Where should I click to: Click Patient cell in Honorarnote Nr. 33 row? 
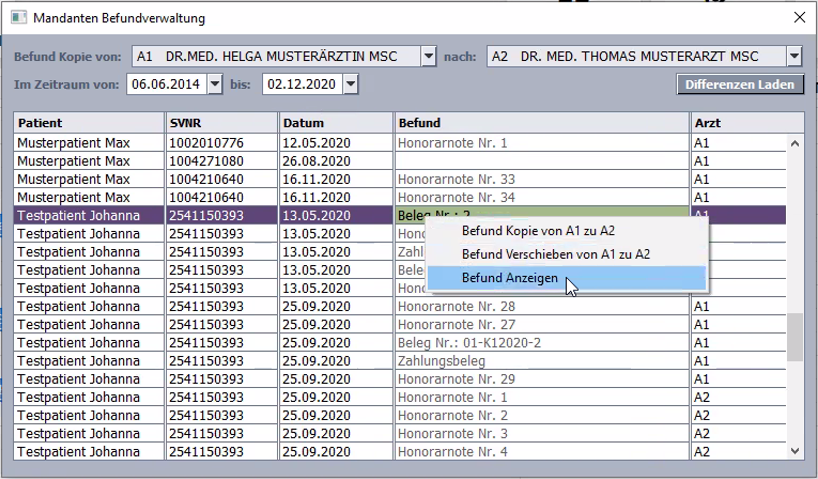(x=89, y=179)
